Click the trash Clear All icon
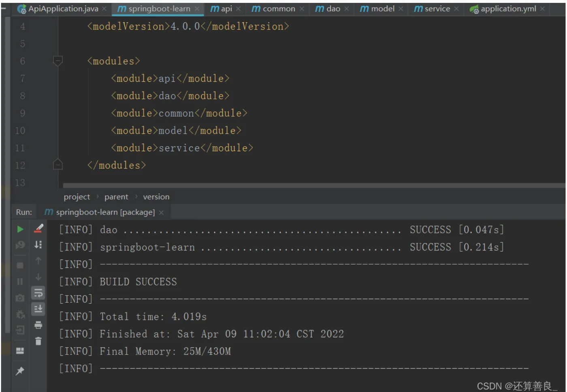 click(38, 341)
